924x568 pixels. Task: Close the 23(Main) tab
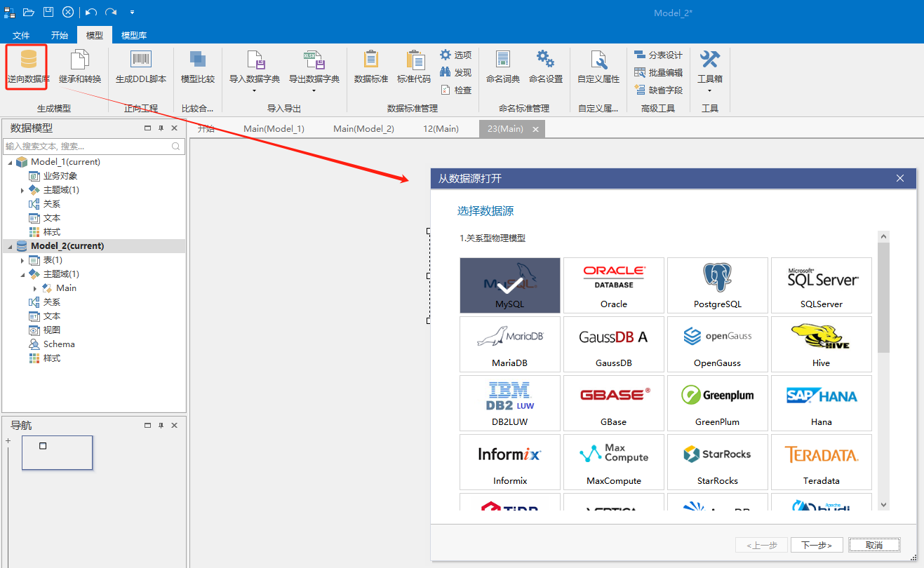click(535, 129)
